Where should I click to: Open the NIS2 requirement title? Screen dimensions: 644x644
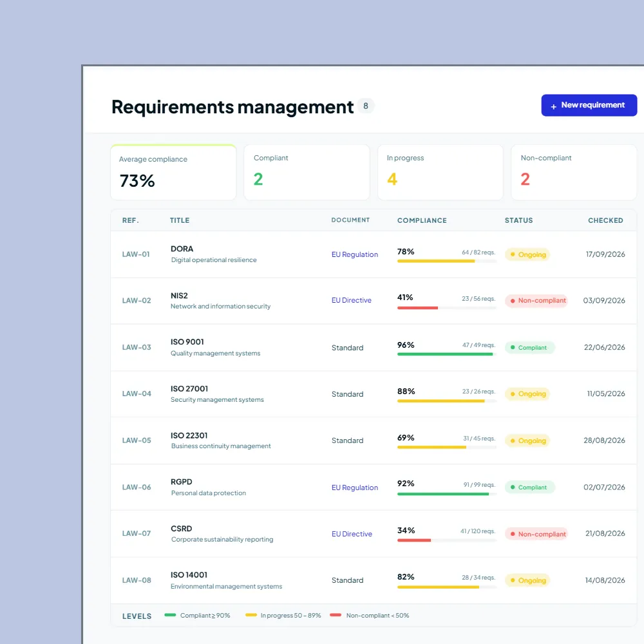(x=179, y=296)
